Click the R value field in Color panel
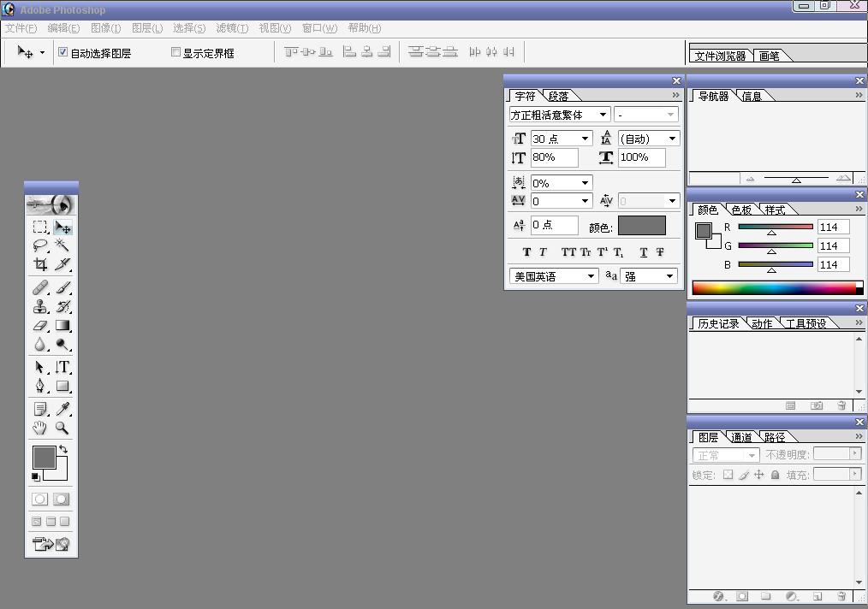This screenshot has height=609, width=868. (x=833, y=227)
